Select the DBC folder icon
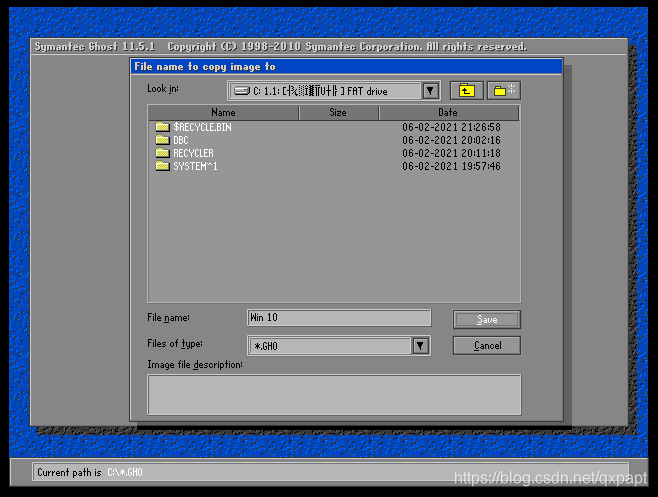 pyautogui.click(x=162, y=140)
